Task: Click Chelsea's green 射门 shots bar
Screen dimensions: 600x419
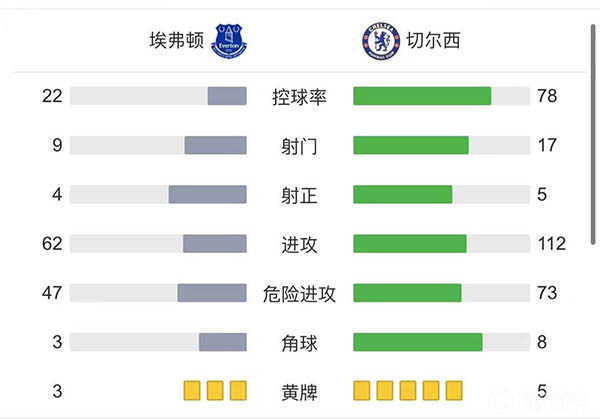Action: [411, 145]
